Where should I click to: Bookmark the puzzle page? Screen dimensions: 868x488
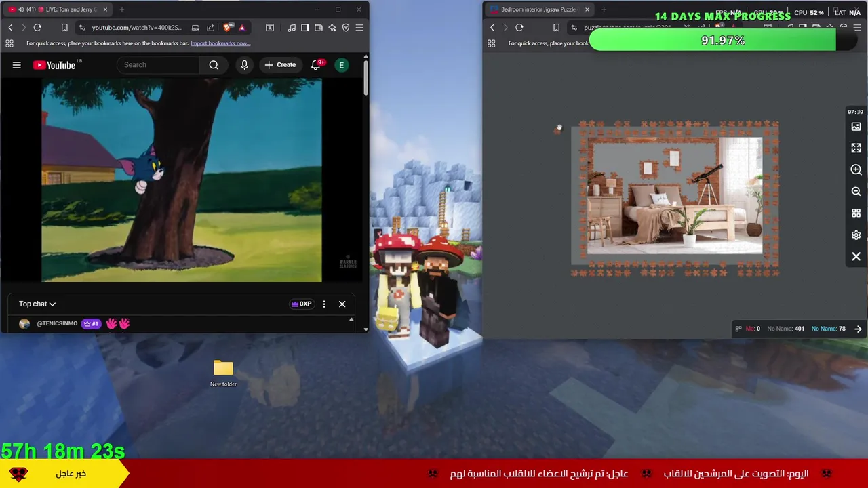[x=556, y=27]
